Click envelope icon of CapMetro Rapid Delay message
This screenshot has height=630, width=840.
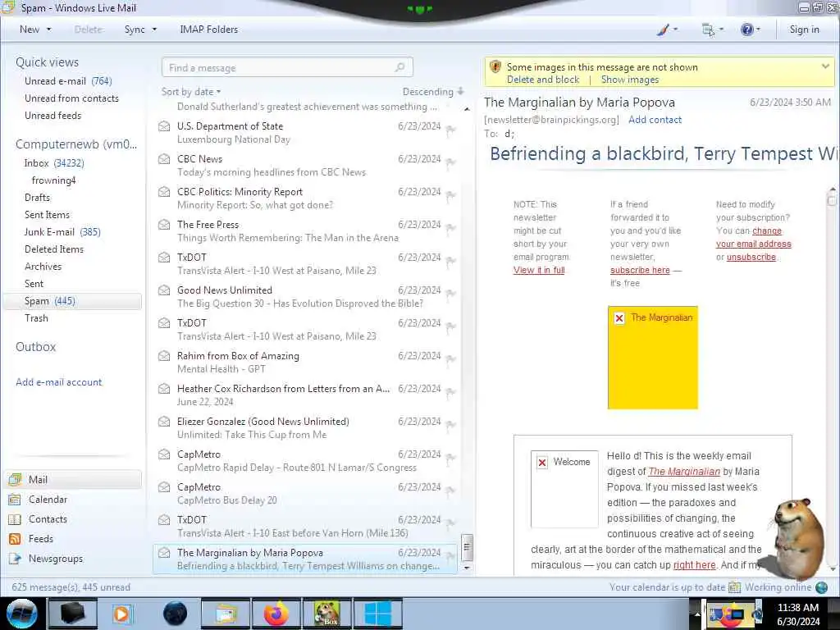click(164, 454)
